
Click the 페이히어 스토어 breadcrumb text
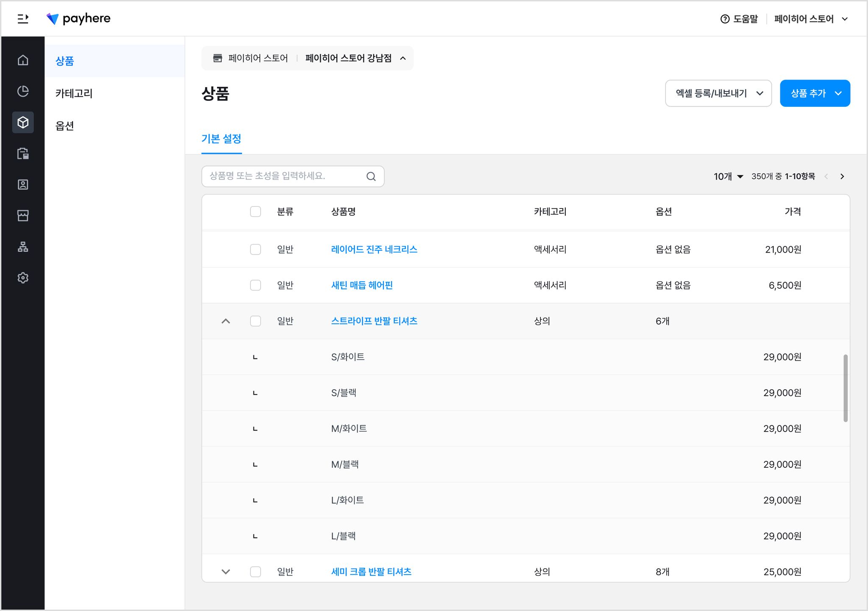click(258, 58)
